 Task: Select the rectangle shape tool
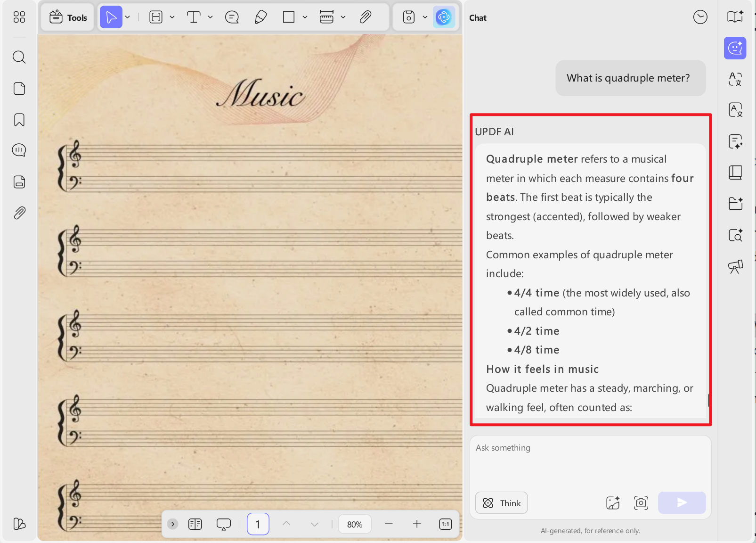click(x=289, y=17)
